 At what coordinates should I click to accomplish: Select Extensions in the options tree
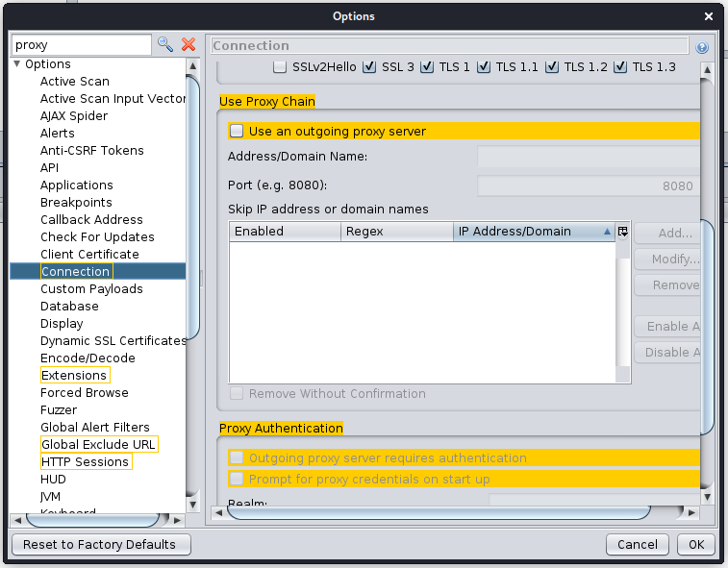(x=74, y=376)
